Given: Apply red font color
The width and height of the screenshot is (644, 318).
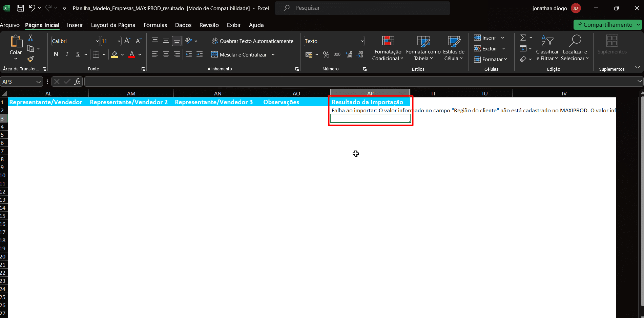Looking at the screenshot, I should tap(132, 54).
